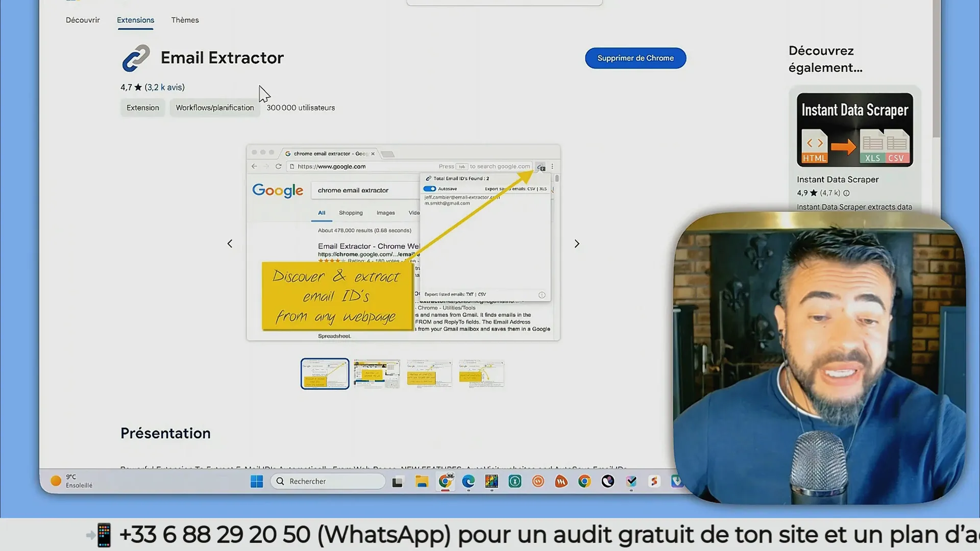Open the Instant Data Scraper title link
The image size is (980, 551).
click(838, 180)
